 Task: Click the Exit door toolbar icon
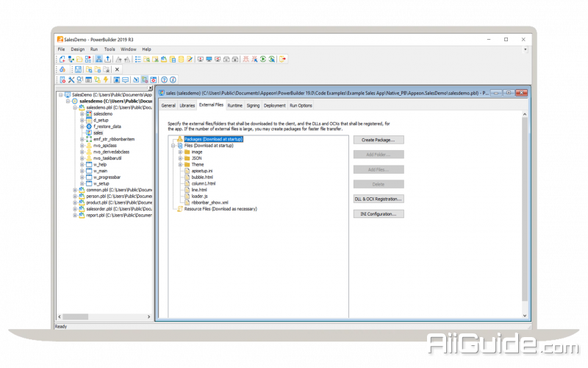click(283, 60)
